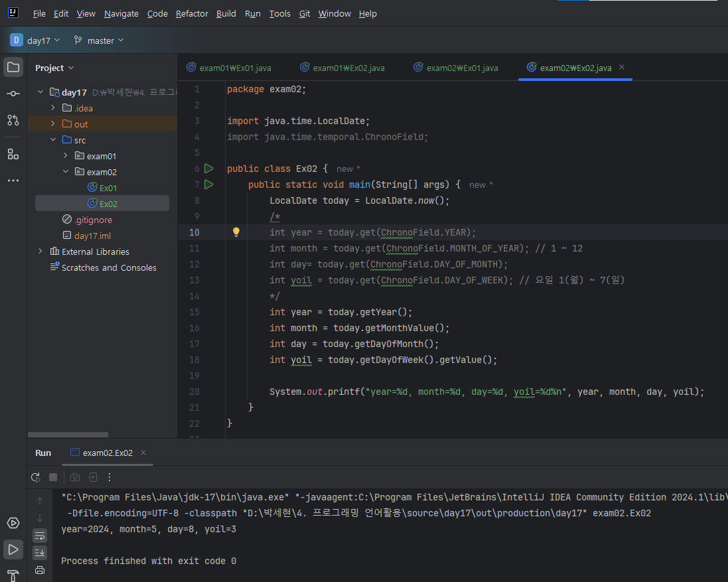Expand the exam01 package in tree
Image resolution: width=728 pixels, height=582 pixels.
[x=65, y=156]
